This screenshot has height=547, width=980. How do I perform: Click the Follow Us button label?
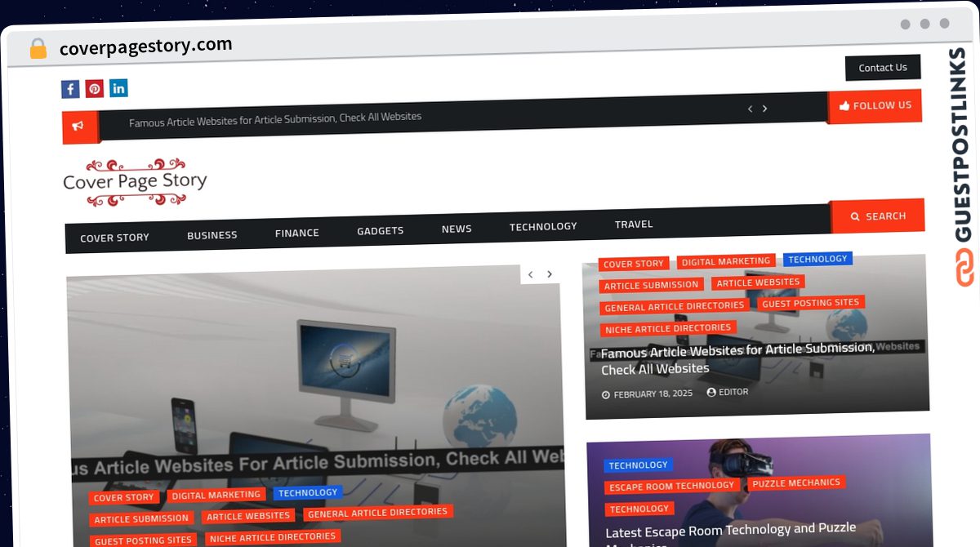882,105
